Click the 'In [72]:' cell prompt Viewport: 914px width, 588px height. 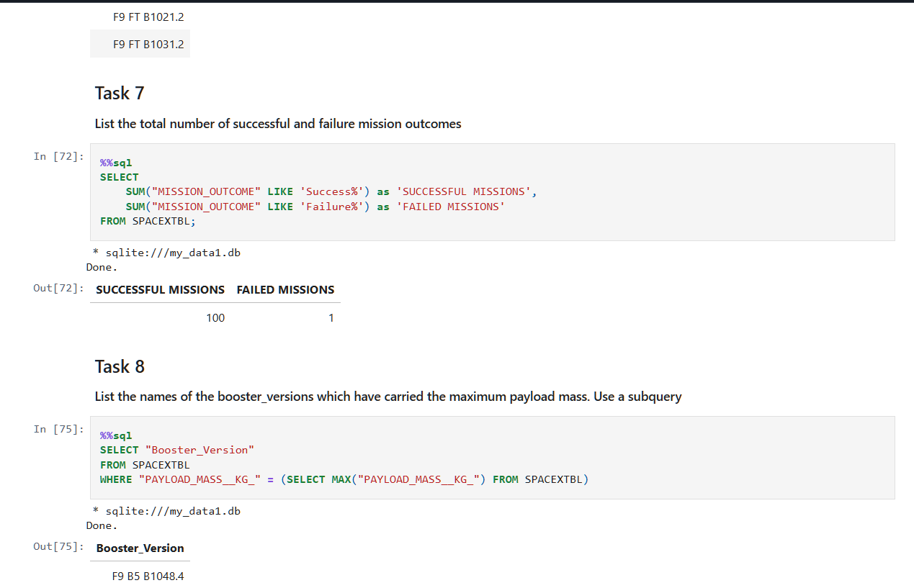(x=59, y=156)
